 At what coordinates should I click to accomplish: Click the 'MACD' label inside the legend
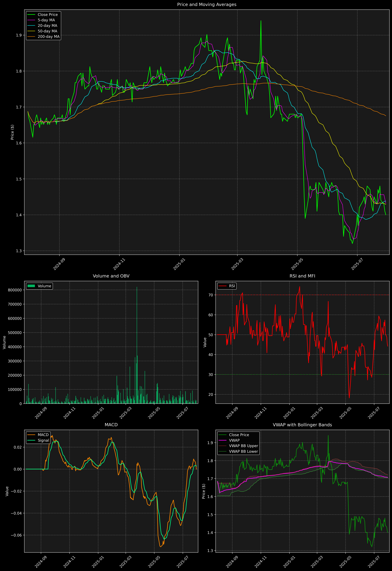[x=43, y=435]
